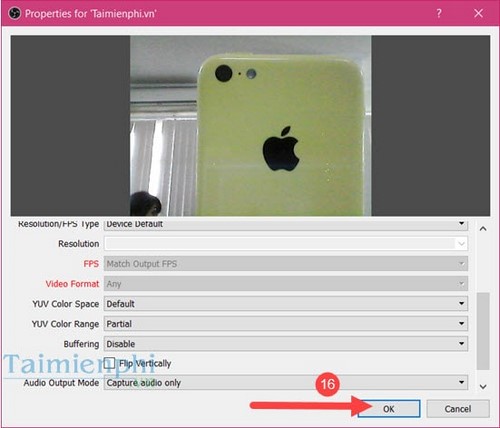
Task: Click the OBS logo icon in title bar
Action: [x=14, y=14]
